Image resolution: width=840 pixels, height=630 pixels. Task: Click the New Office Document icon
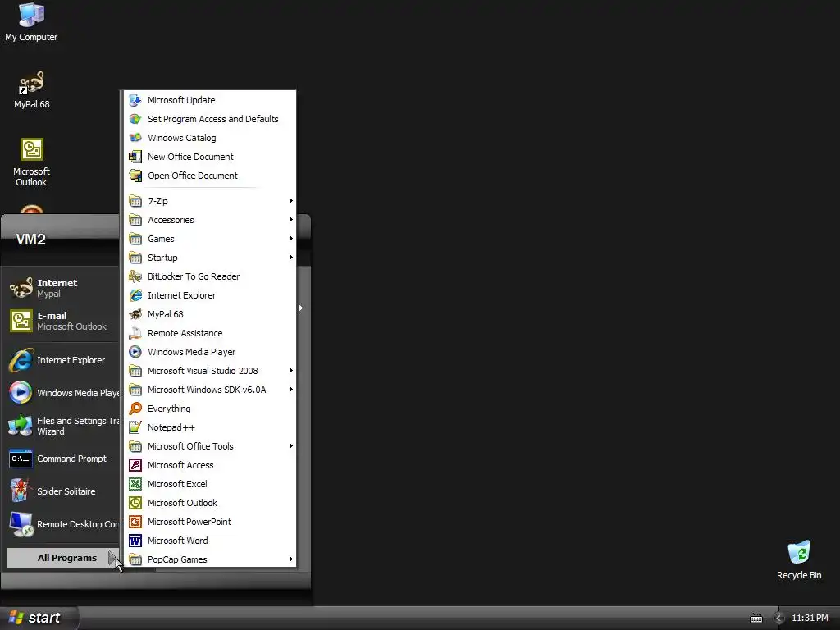coord(135,157)
